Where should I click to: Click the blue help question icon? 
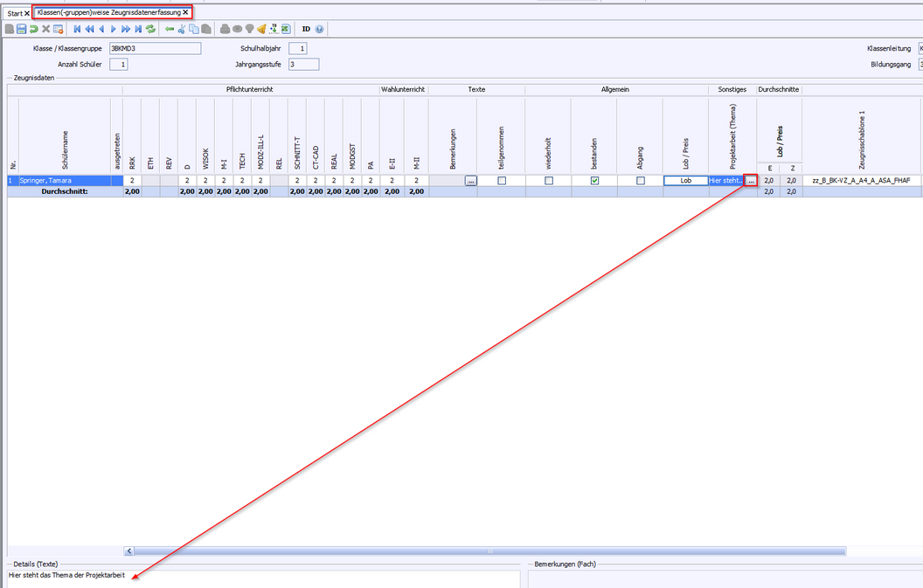pos(319,29)
